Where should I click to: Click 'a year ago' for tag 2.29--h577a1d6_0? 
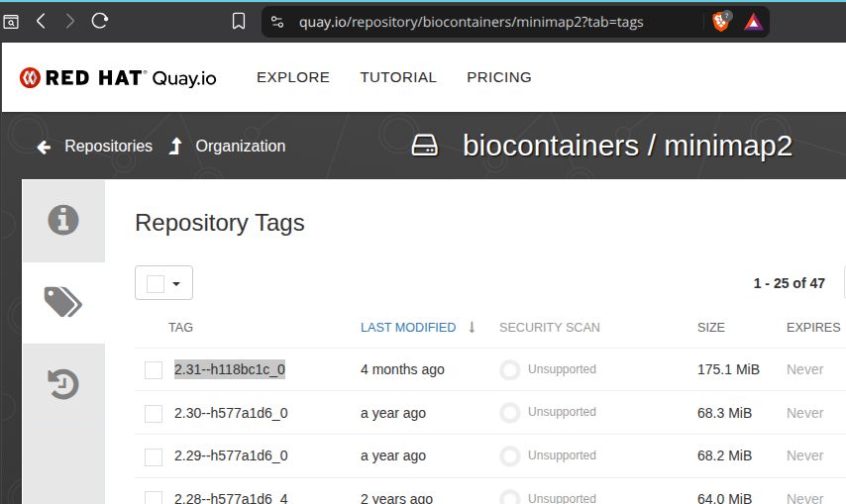pos(393,455)
